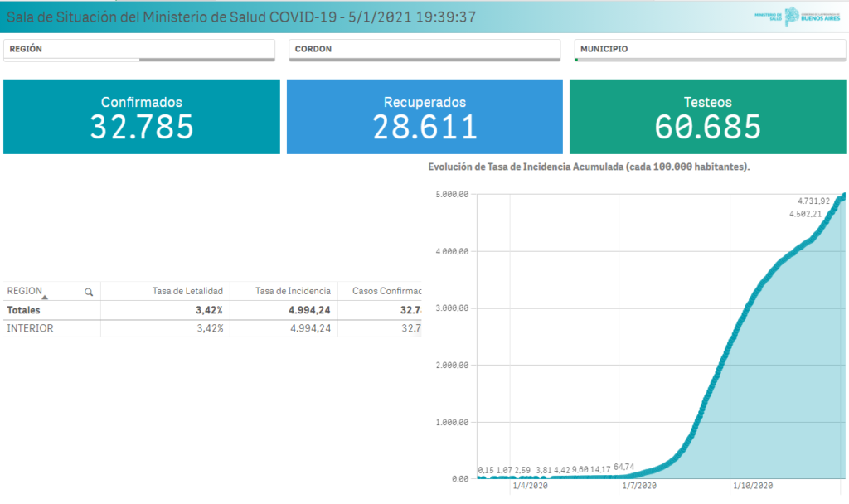Image resolution: width=849 pixels, height=504 pixels.
Task: Click the 4.731,92 data point label
Action: click(813, 201)
